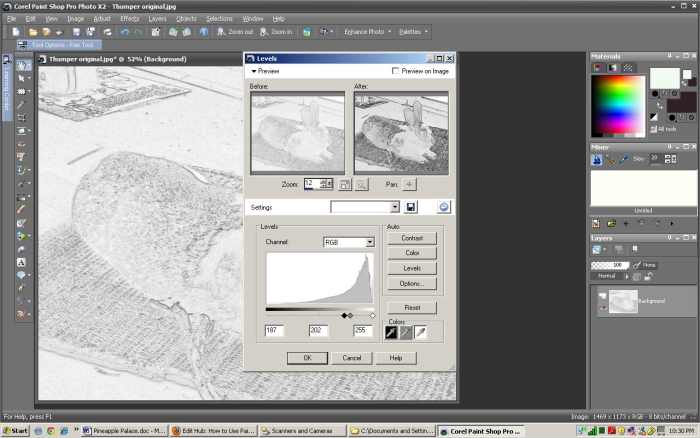Viewport: 700px width, 438px height.
Task: Open the Selections menu
Action: pyautogui.click(x=219, y=19)
